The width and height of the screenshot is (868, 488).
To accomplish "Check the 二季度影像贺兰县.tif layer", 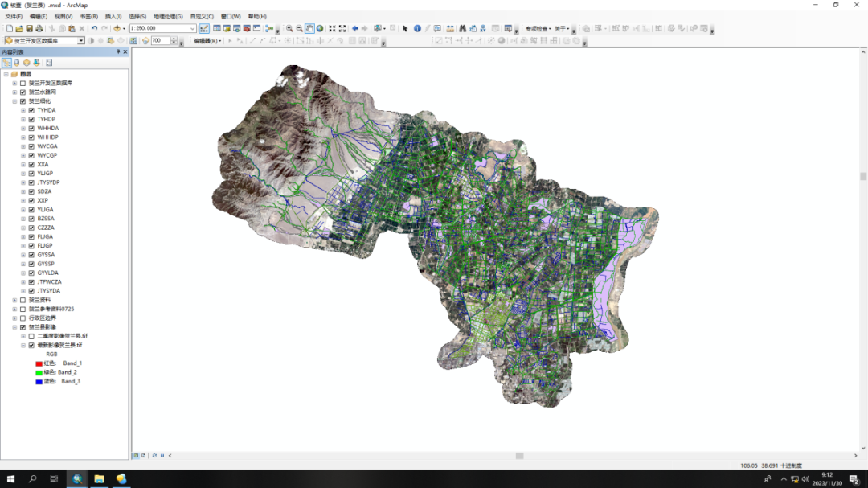I will point(31,336).
